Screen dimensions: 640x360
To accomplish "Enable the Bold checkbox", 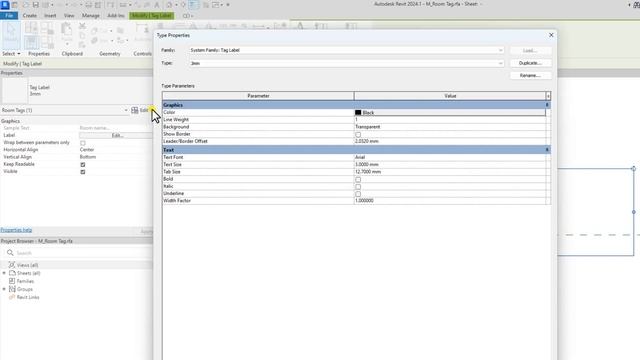I will click(358, 179).
